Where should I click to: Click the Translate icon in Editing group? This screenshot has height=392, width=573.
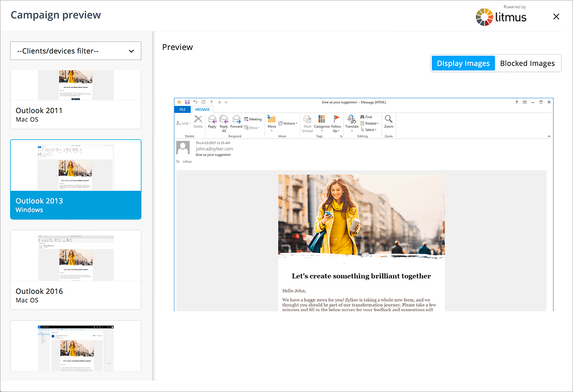pyautogui.click(x=352, y=120)
